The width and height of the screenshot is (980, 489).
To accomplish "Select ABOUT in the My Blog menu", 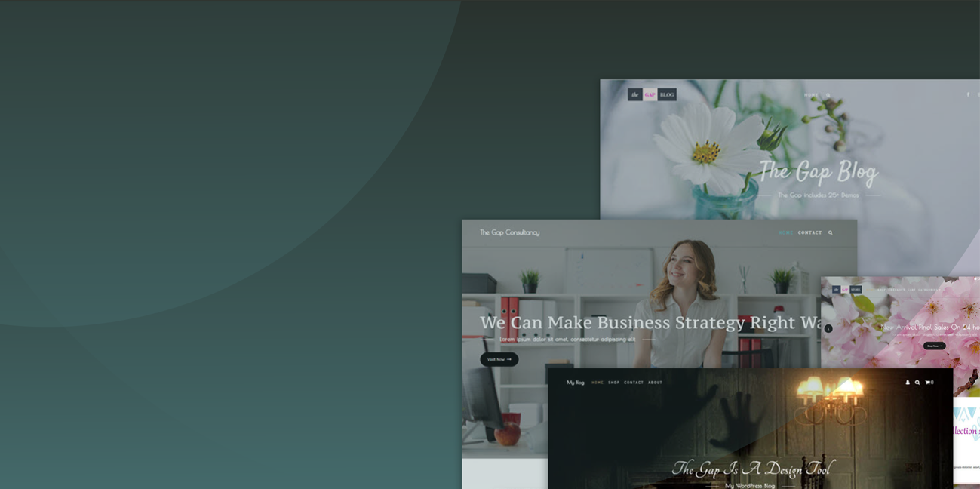I will pyautogui.click(x=656, y=383).
